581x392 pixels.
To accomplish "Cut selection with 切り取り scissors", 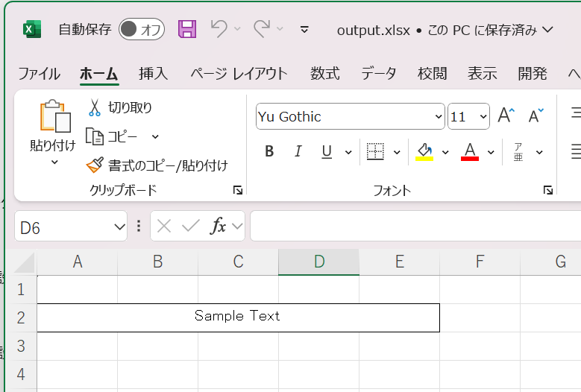I will pyautogui.click(x=120, y=108).
